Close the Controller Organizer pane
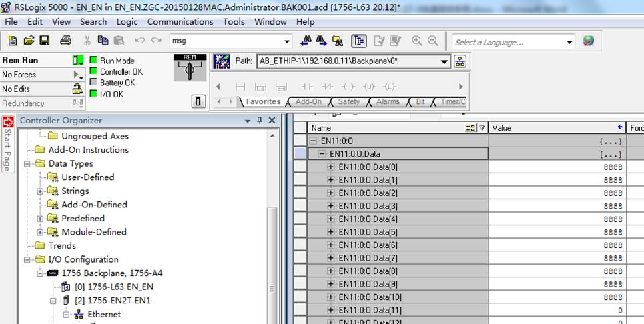This screenshot has height=324, width=644. click(x=272, y=120)
